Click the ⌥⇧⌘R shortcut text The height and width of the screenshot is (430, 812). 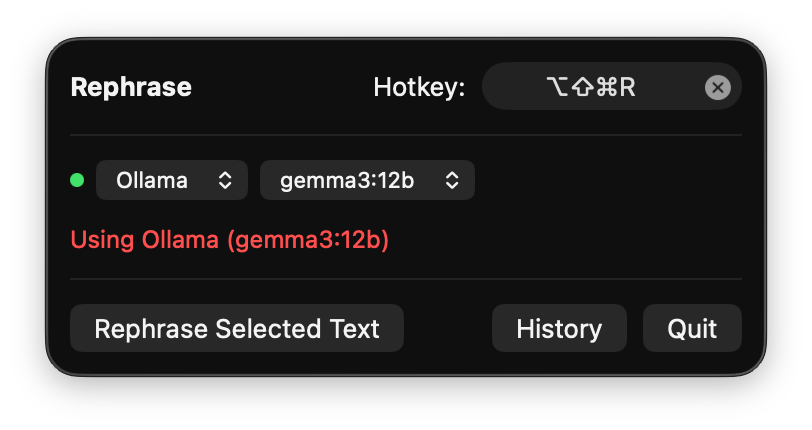point(591,87)
